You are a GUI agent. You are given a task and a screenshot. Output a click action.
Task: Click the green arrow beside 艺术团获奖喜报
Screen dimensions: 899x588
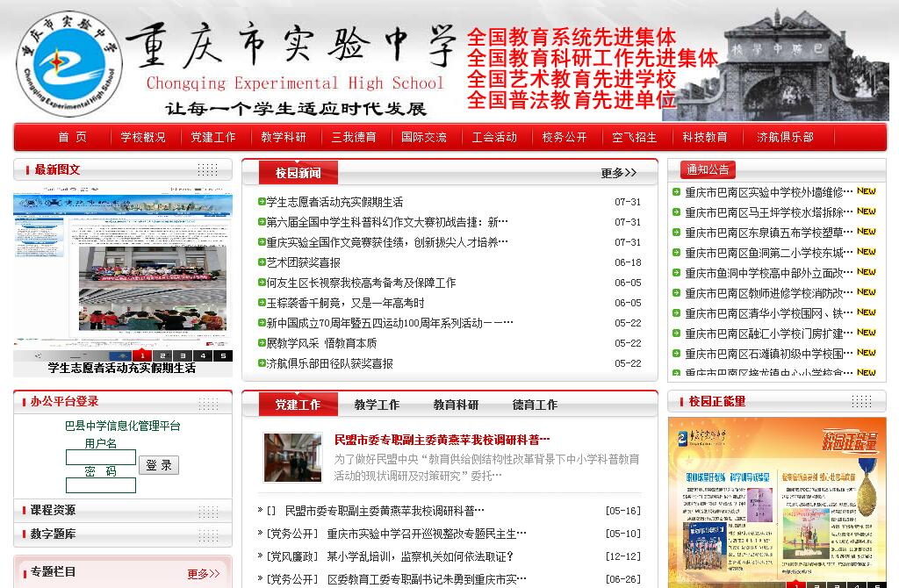click(x=262, y=262)
